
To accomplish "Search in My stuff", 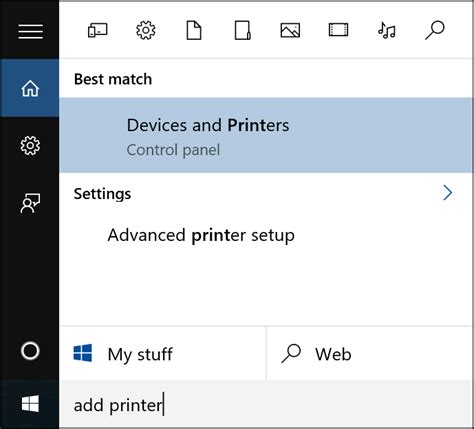I will [x=163, y=353].
